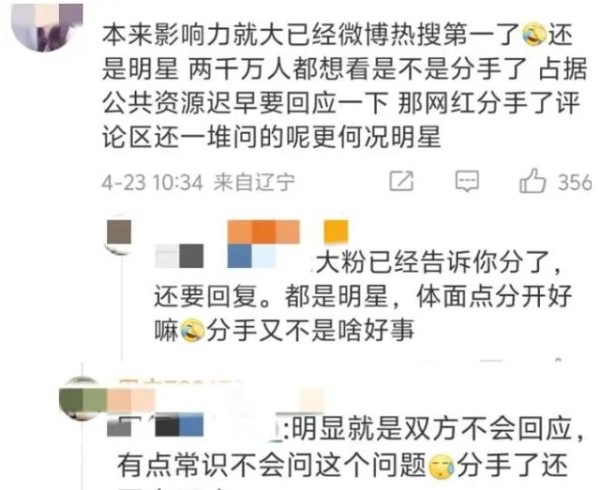The height and width of the screenshot is (490, 600).
Task: Open the blurred orange username of first reply
Action: coord(263,232)
